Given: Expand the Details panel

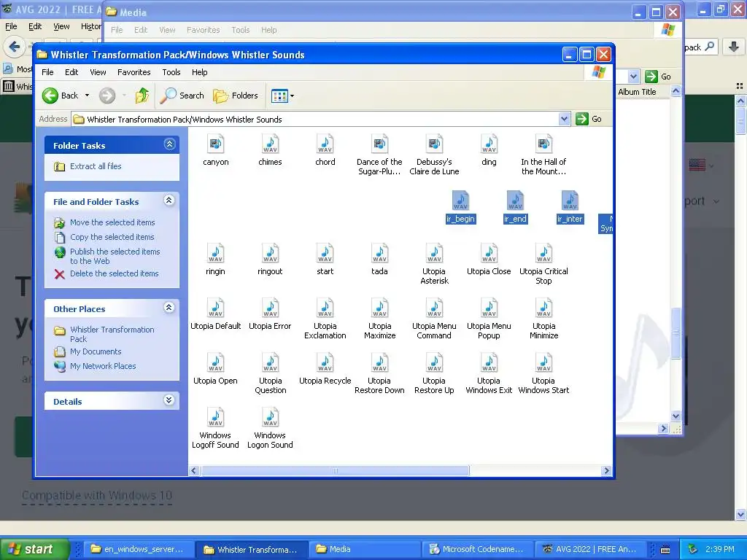Looking at the screenshot, I should pos(169,400).
